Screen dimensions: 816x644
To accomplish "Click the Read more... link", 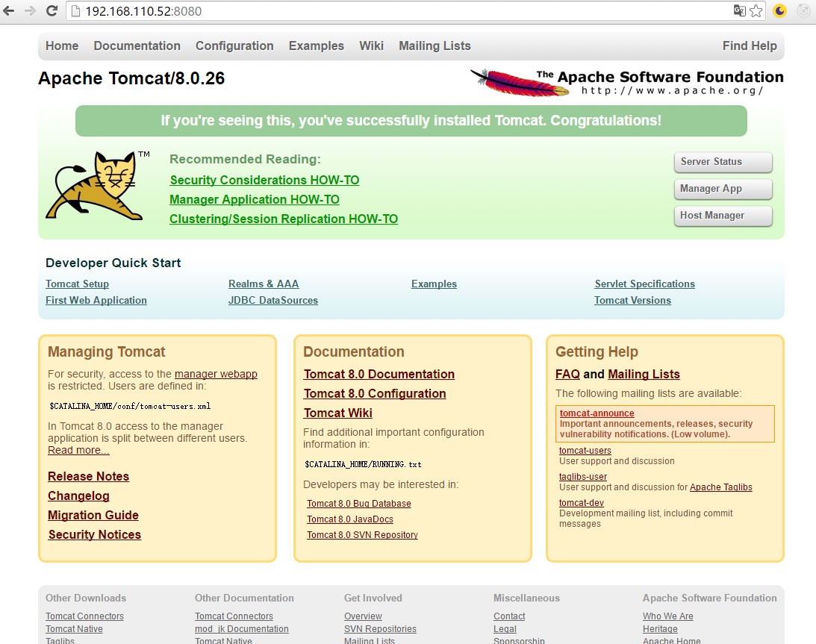I will click(x=78, y=450).
